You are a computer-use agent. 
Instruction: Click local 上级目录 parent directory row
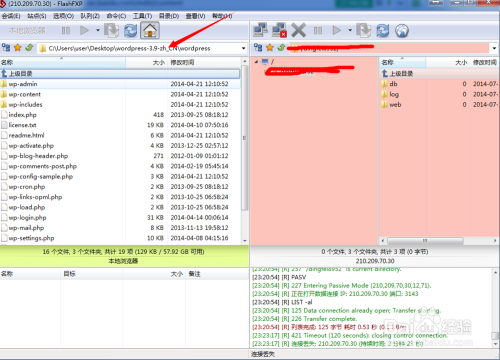[120, 74]
